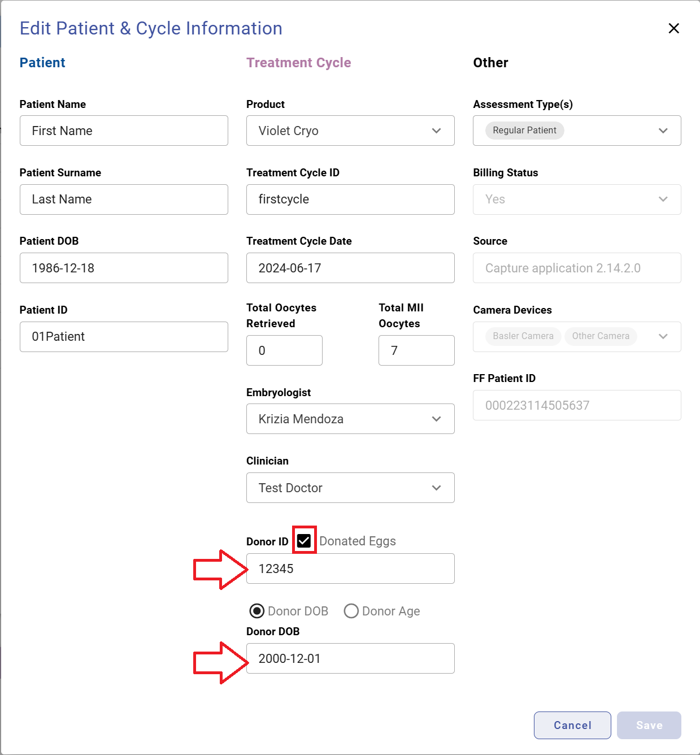700x755 pixels.
Task: Open the Clinician dropdown showing Test Doctor
Action: (436, 488)
